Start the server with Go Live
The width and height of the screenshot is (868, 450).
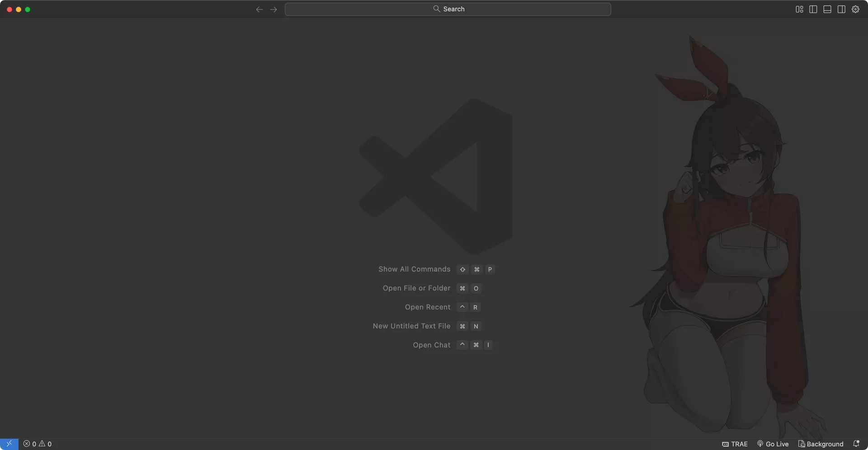773,444
